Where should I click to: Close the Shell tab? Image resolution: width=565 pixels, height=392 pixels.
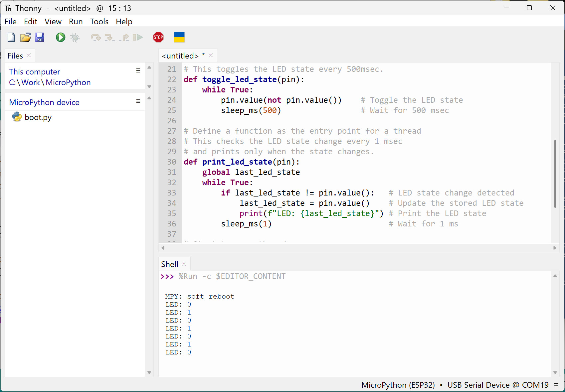184,264
